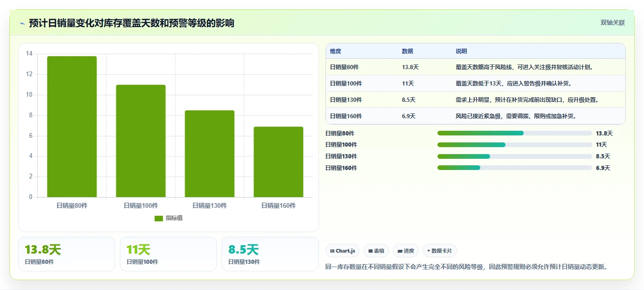Screen dimensions: 644x290
Task: Click the 日销量80件 x-axis label
Action: click(x=72, y=205)
